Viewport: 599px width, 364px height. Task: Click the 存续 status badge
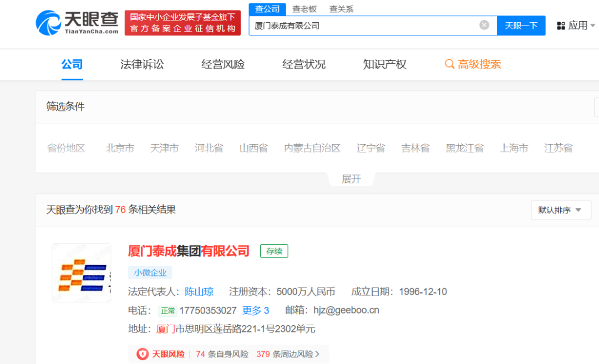pos(275,251)
